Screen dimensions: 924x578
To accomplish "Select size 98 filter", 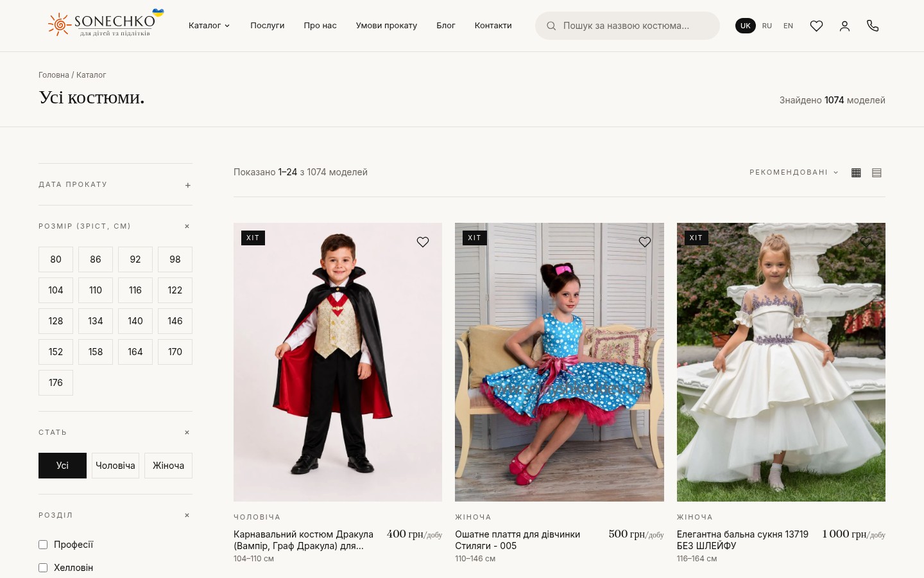I will point(175,259).
